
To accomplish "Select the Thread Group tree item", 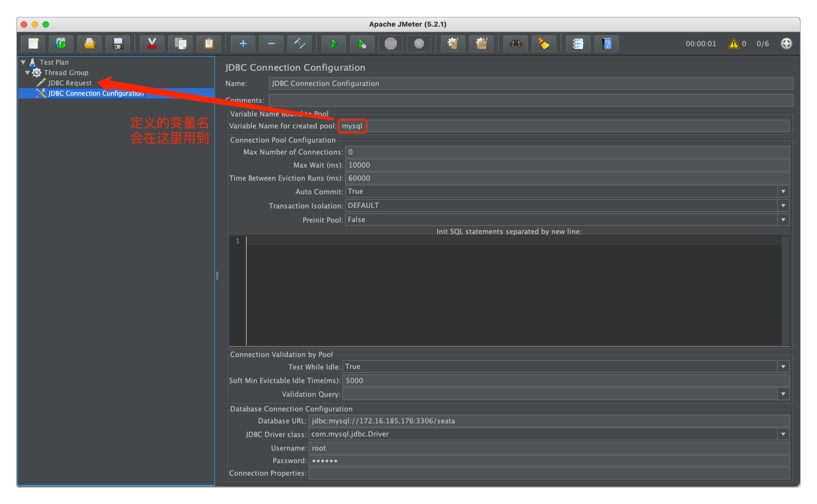I will pyautogui.click(x=66, y=72).
